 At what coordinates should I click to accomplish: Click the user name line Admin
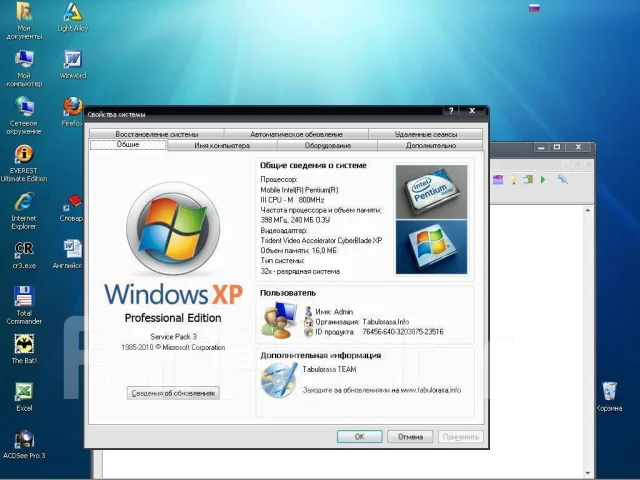(334, 312)
